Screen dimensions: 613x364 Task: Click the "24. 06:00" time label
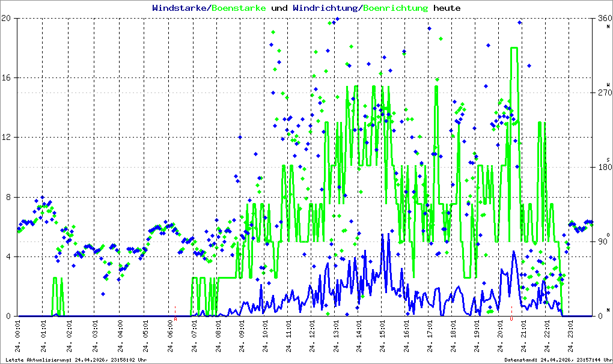pos(170,336)
